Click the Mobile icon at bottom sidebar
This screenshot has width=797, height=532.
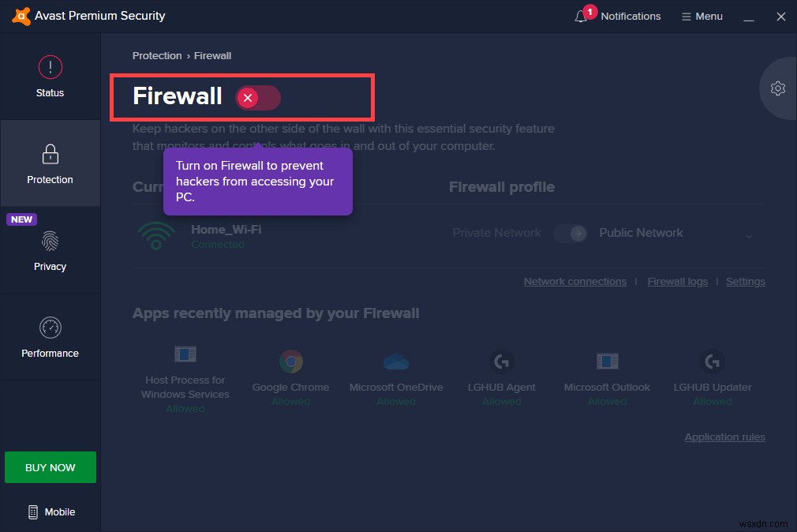[x=50, y=511]
